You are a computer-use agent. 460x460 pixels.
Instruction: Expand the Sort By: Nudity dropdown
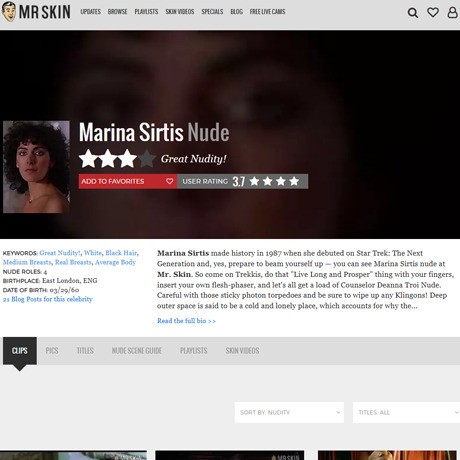tap(289, 412)
